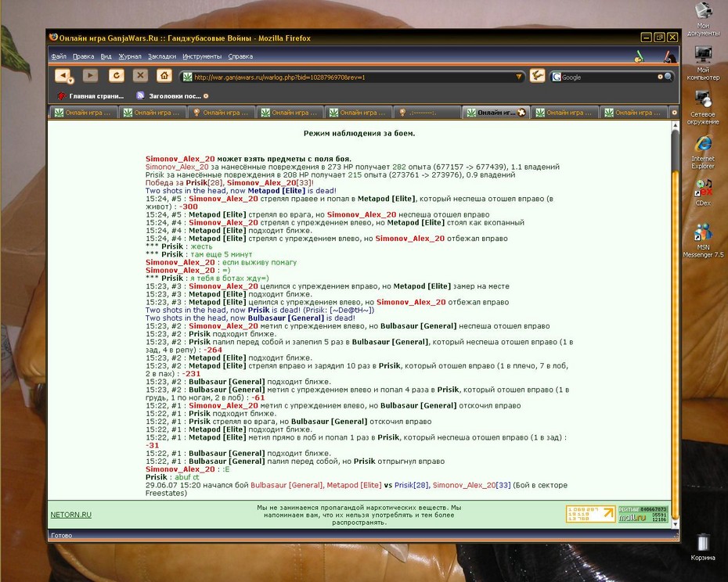Click the chat message 'abuf ct'
Image resolution: width=728 pixels, height=582 pixels.
[x=186, y=477]
